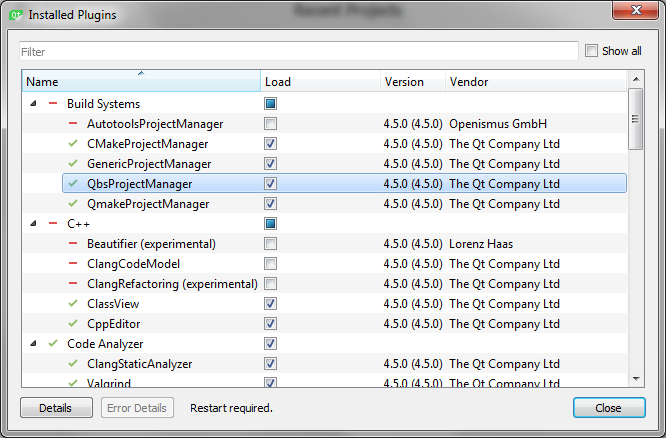This screenshot has width=666, height=438.
Task: Click red dash icon beside Beautifier plugin
Action: [x=72, y=244]
